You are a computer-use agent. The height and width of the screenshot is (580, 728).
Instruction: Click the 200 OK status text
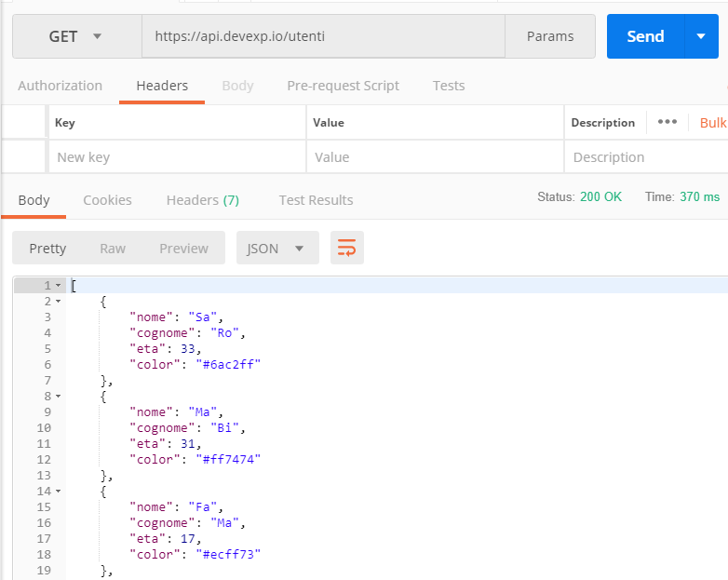click(x=600, y=196)
